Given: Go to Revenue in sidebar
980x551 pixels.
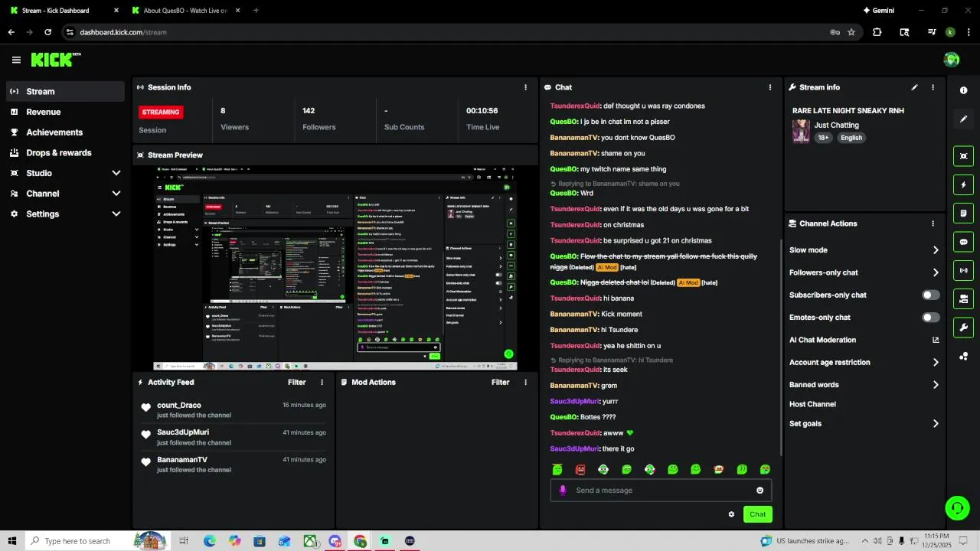Looking at the screenshot, I should pos(65,112).
